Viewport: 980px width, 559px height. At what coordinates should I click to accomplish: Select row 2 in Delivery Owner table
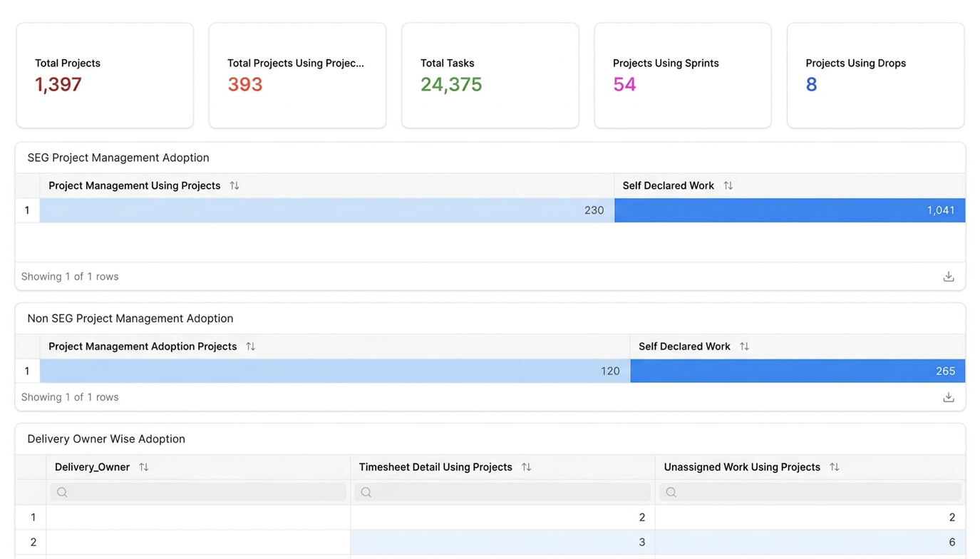490,542
